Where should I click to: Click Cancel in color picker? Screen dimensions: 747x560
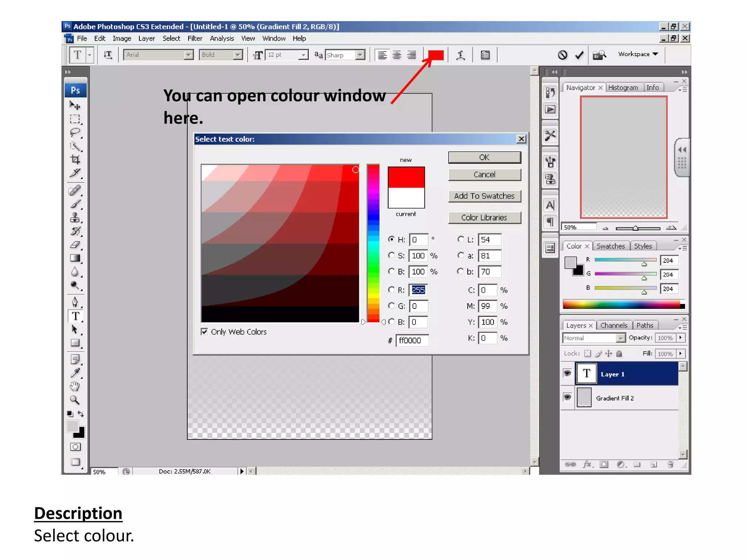click(x=484, y=175)
